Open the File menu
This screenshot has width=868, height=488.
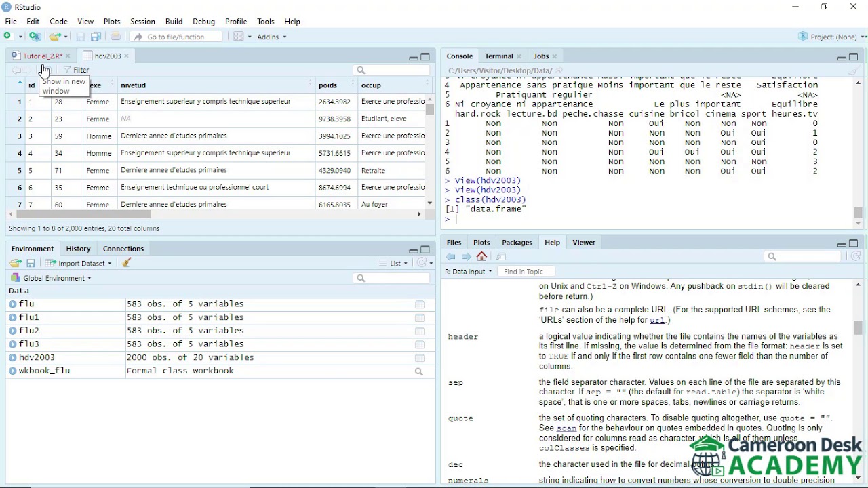click(x=11, y=22)
